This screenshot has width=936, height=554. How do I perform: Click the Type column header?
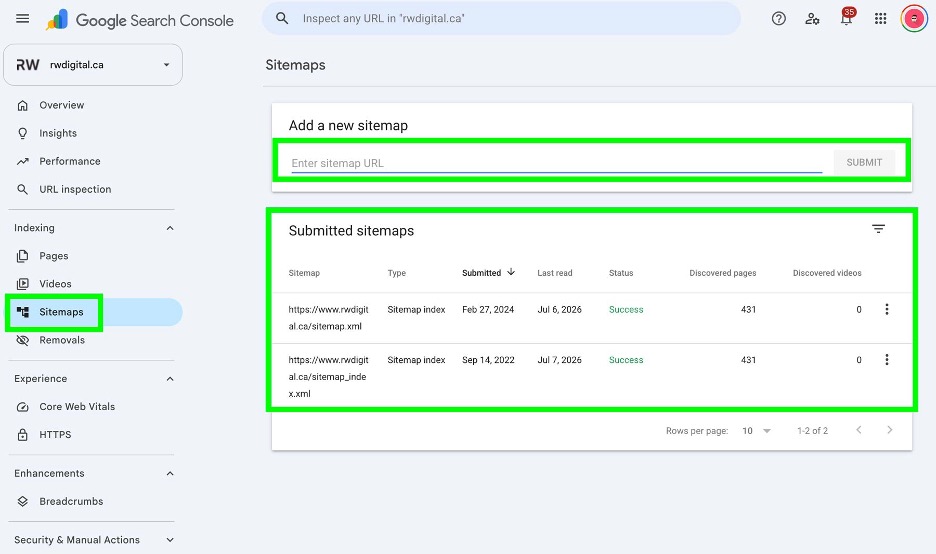coord(396,273)
